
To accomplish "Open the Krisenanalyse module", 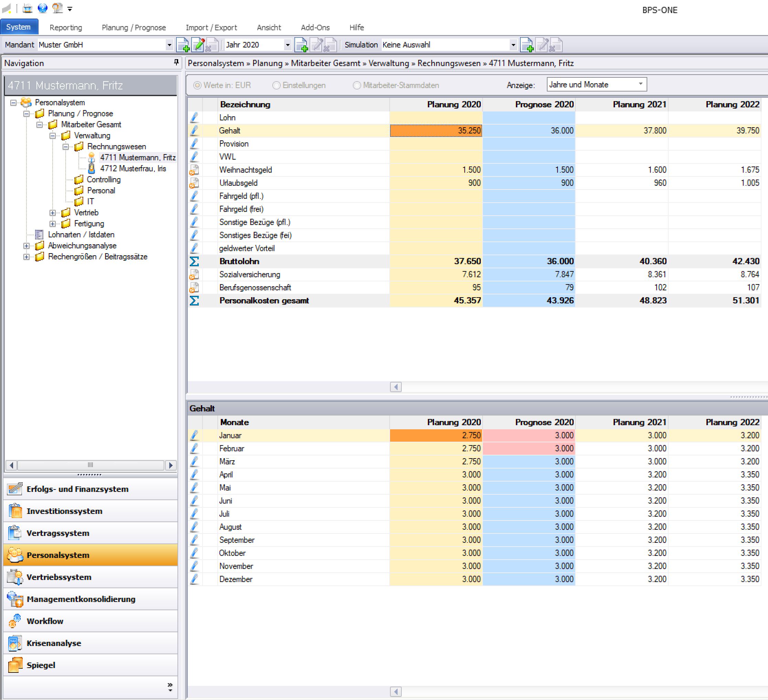I will 91,643.
